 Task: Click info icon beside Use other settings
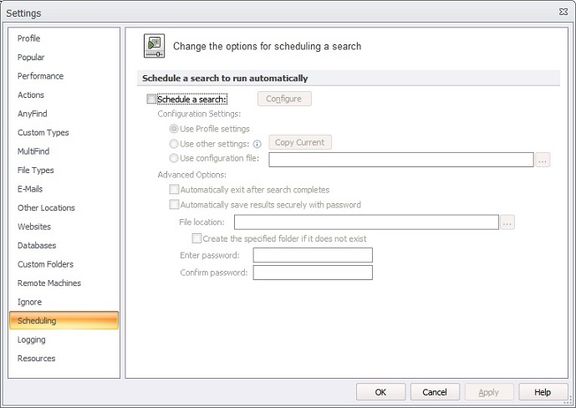point(257,144)
